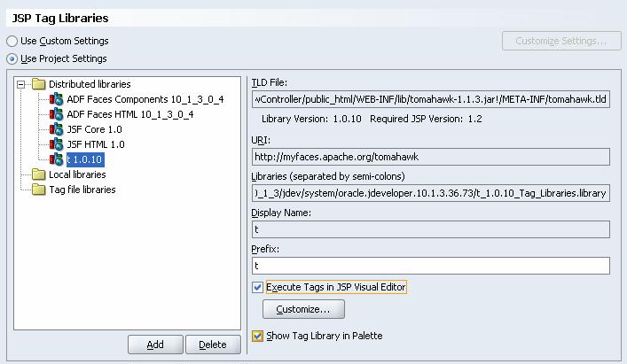Click the URI text field
Image resolution: width=627 pixels, height=364 pixels.
(430, 157)
